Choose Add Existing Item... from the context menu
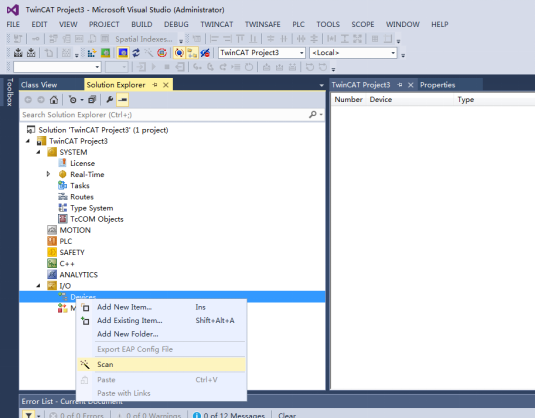 pos(161,320)
